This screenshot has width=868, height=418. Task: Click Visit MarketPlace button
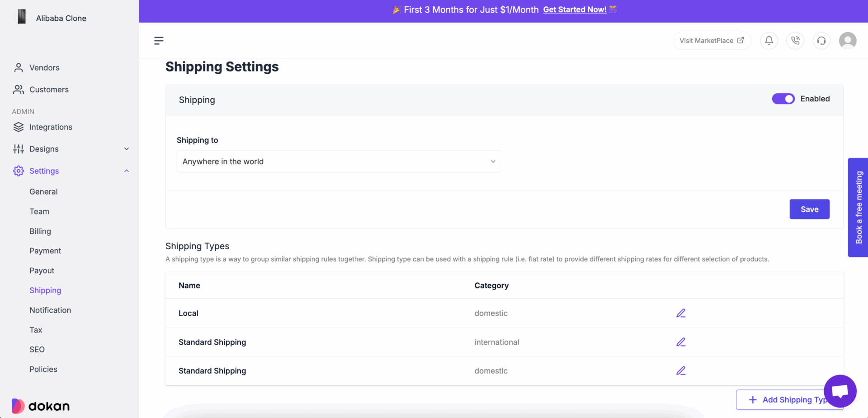(x=712, y=41)
